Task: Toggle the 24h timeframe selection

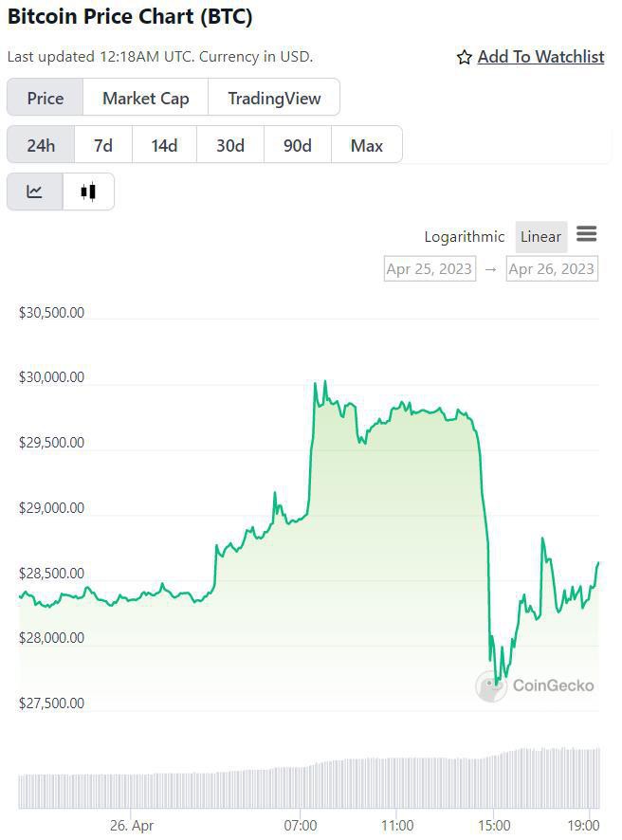Action: click(x=41, y=145)
